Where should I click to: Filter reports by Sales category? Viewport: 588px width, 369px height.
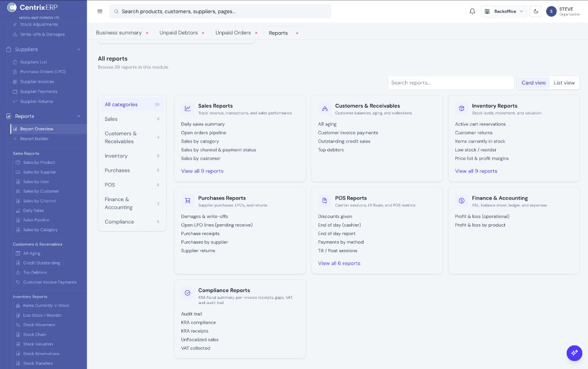coord(132,119)
